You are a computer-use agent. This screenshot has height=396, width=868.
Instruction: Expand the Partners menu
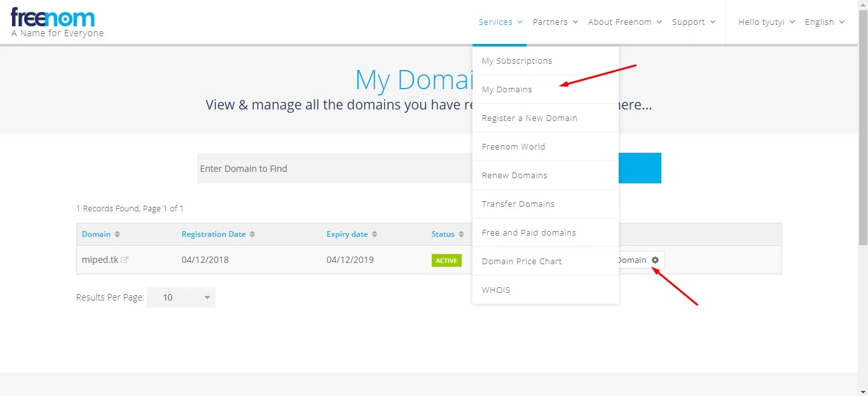(555, 22)
